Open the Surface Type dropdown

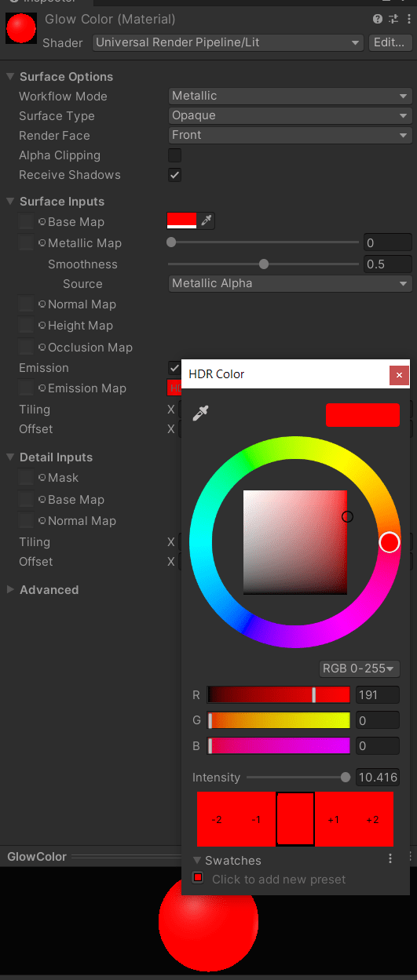pos(291,115)
